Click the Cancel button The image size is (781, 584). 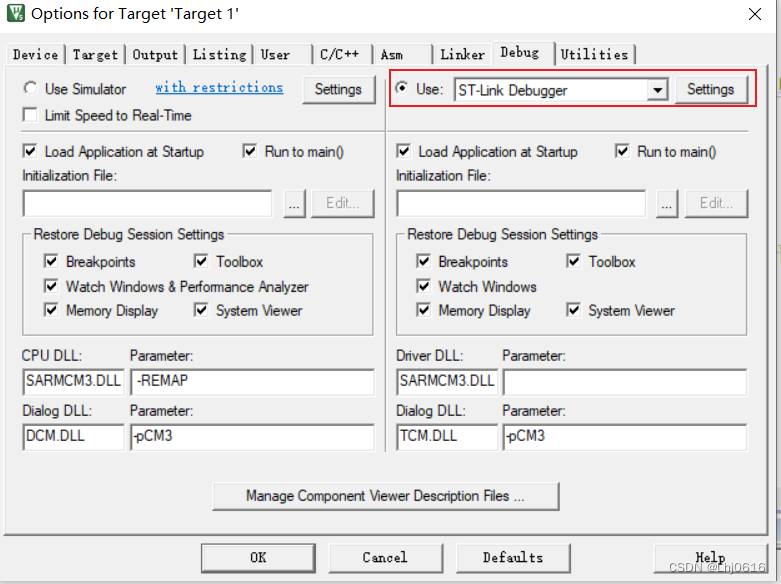coord(385,558)
